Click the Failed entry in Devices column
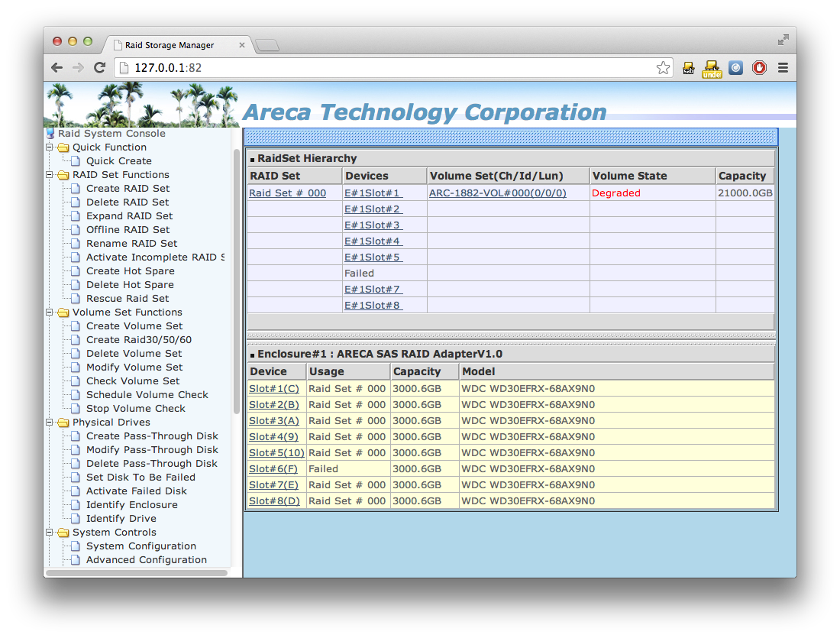Viewport: 840px width, 638px height. click(359, 274)
